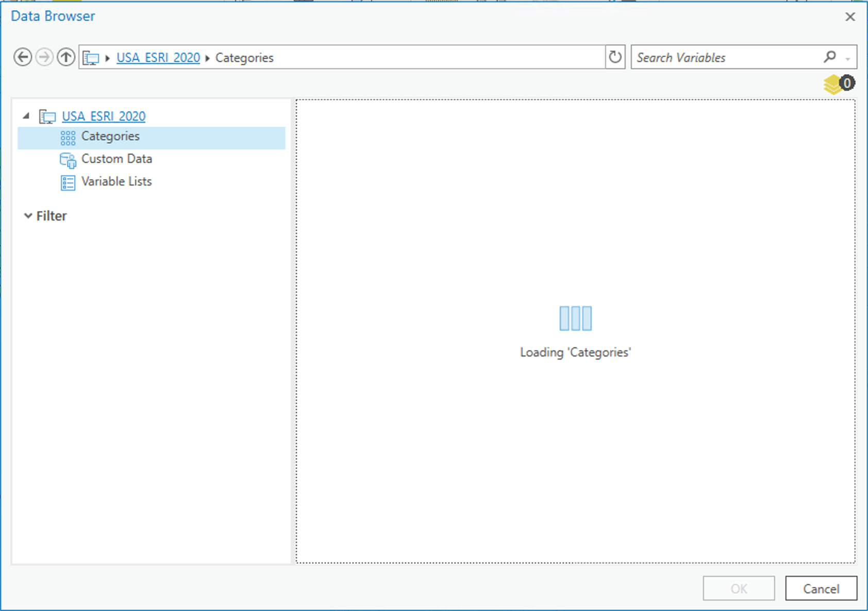This screenshot has height=611, width=868.
Task: Select the Variable Lists tree item
Action: click(116, 181)
